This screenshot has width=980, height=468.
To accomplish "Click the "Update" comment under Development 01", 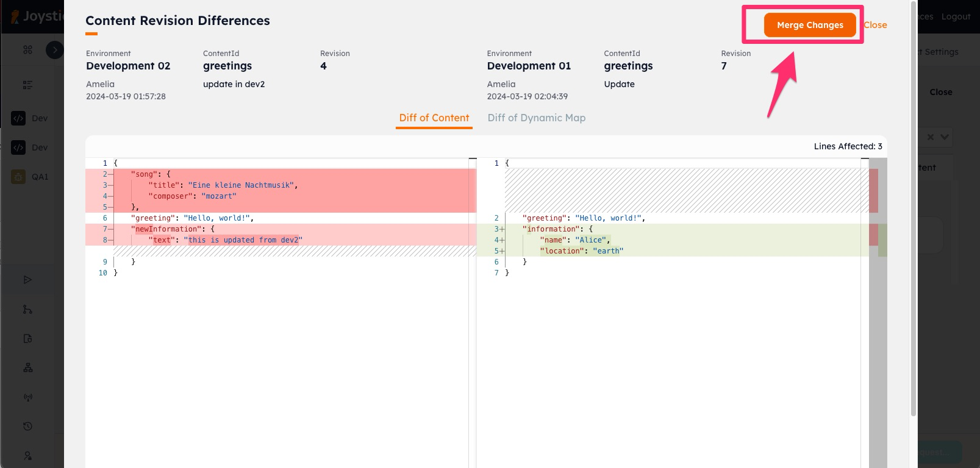I will 619,84.
